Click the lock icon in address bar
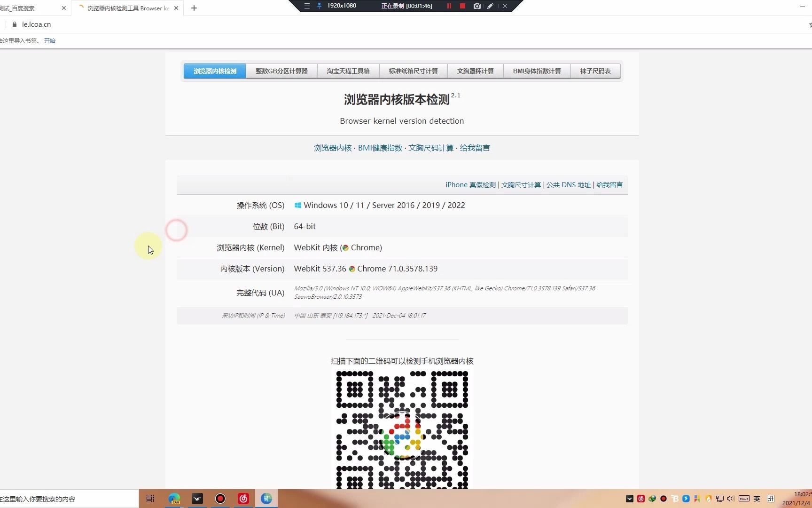The image size is (812, 508). [15, 24]
